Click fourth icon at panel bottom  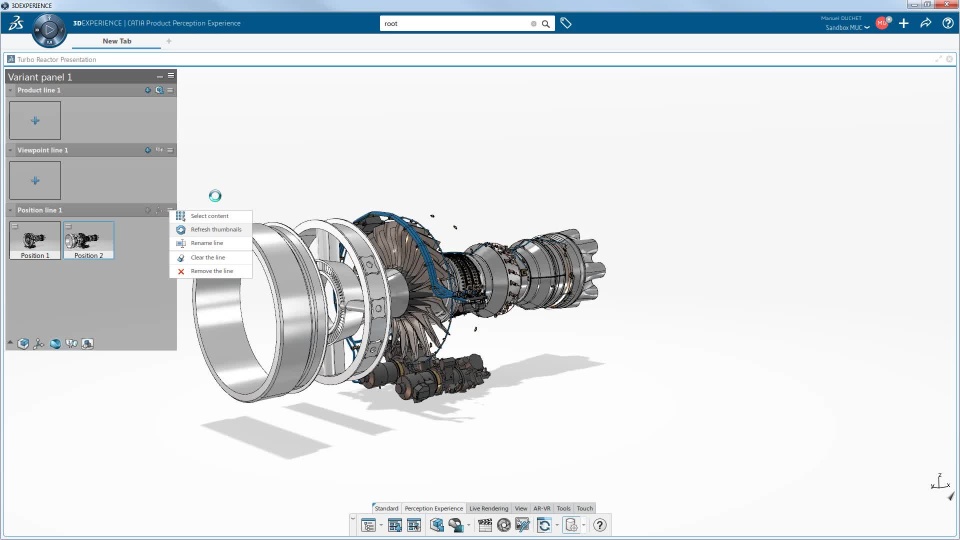pos(72,343)
